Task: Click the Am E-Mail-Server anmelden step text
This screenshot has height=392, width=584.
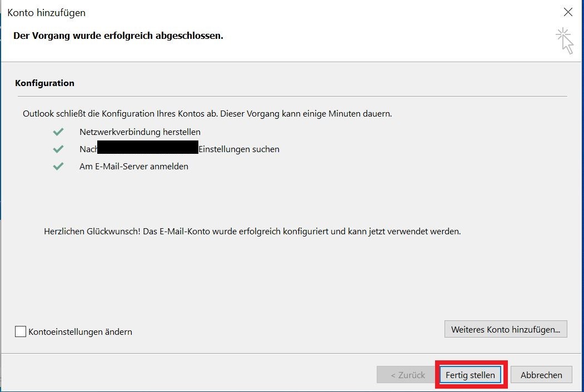Action: coord(133,166)
